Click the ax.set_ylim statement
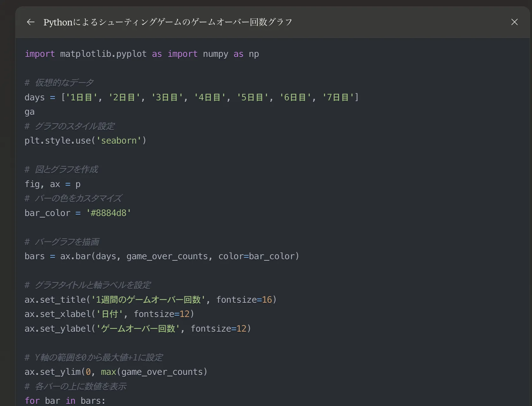The image size is (532, 406). 116,372
